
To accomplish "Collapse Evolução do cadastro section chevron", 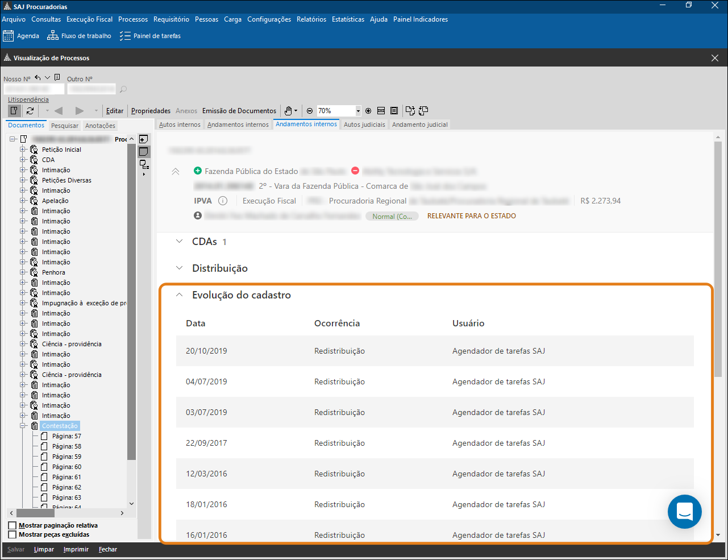I will pyautogui.click(x=180, y=295).
